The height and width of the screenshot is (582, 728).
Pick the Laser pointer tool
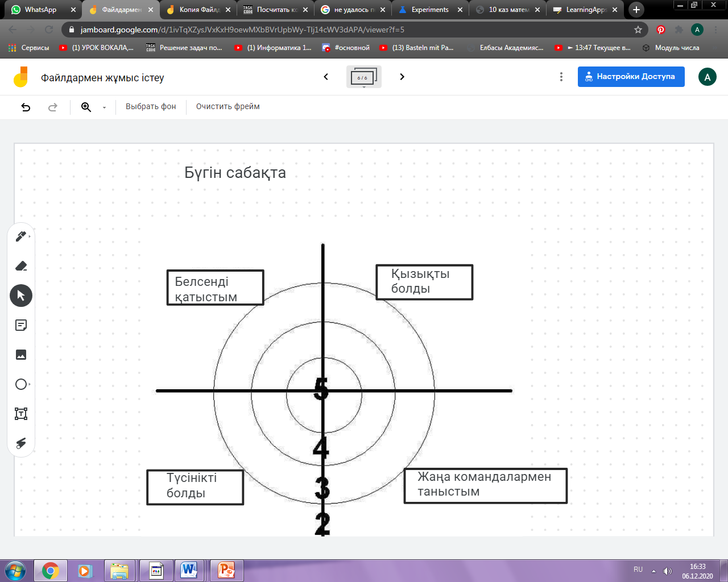pyautogui.click(x=21, y=443)
